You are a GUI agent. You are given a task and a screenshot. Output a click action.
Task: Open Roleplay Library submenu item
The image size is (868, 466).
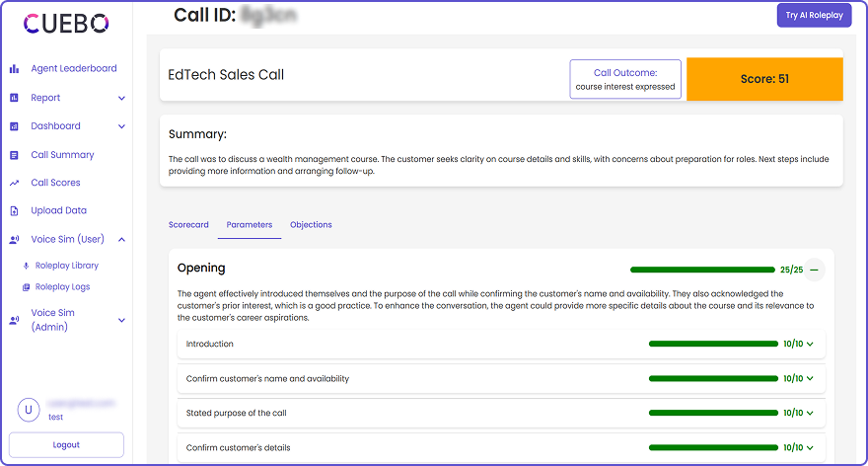point(67,266)
